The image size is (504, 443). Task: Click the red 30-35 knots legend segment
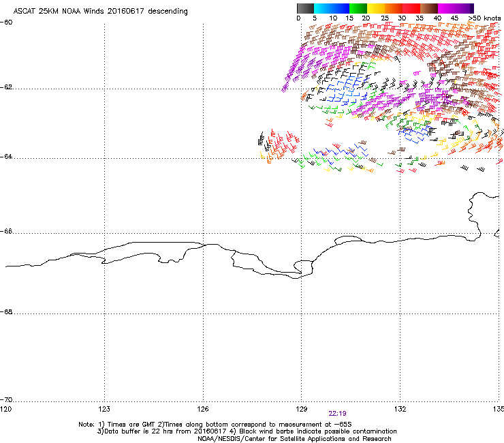411,8
